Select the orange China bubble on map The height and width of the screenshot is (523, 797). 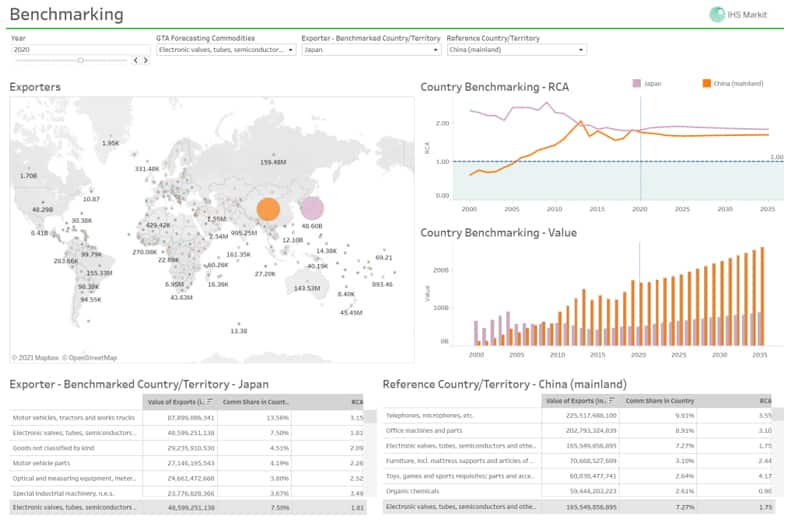268,209
